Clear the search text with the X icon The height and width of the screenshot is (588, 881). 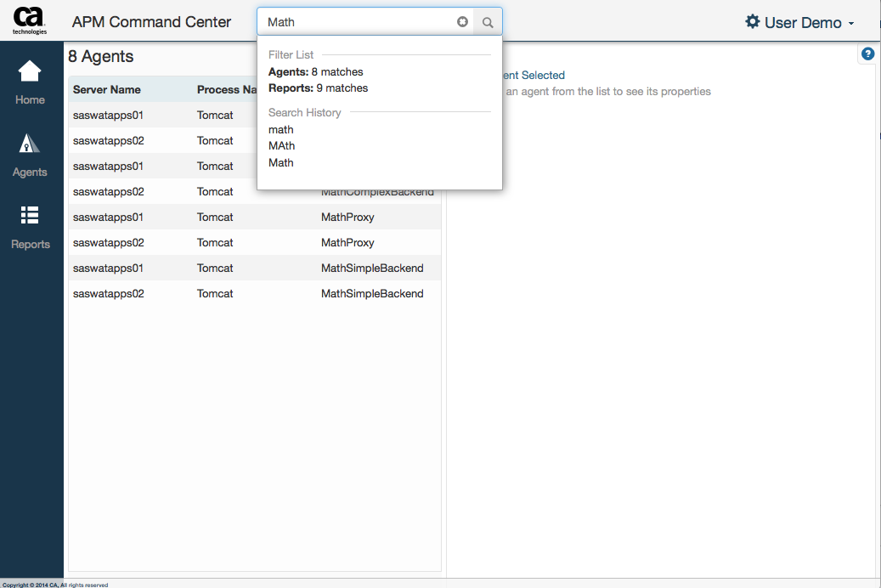point(462,22)
